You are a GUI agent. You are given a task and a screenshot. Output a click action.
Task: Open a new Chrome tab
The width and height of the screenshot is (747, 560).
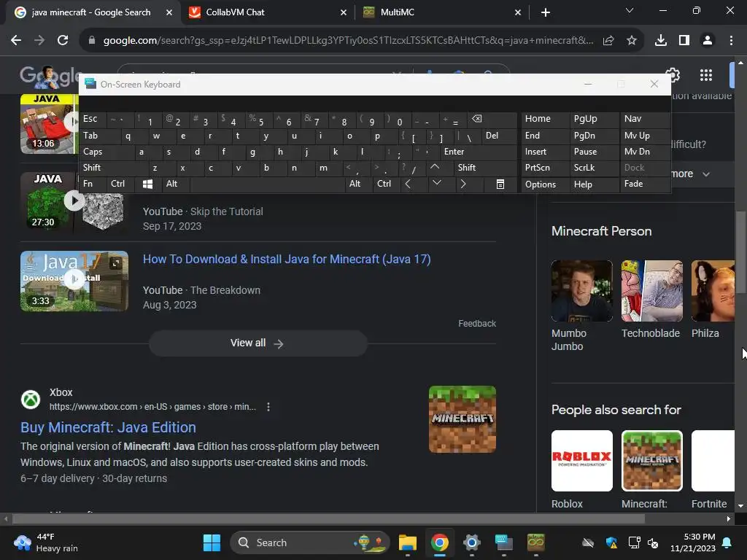pyautogui.click(x=546, y=12)
